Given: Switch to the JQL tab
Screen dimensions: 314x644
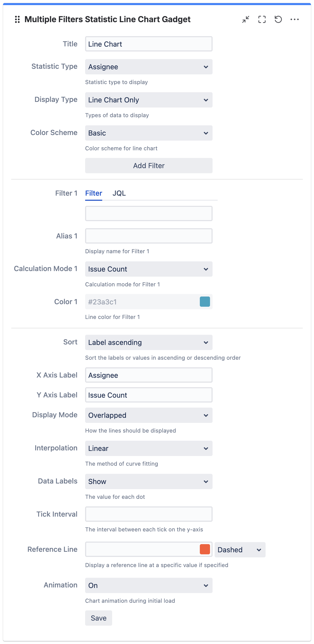Looking at the screenshot, I should 119,193.
